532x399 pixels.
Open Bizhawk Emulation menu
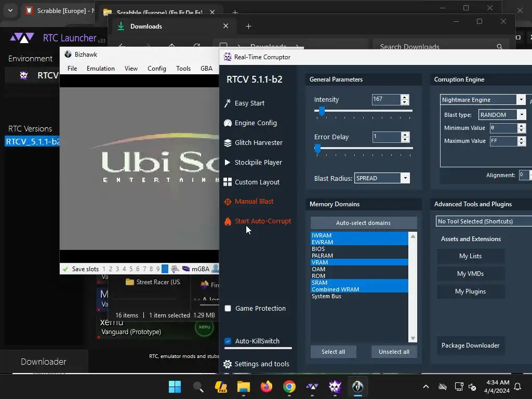click(x=101, y=69)
